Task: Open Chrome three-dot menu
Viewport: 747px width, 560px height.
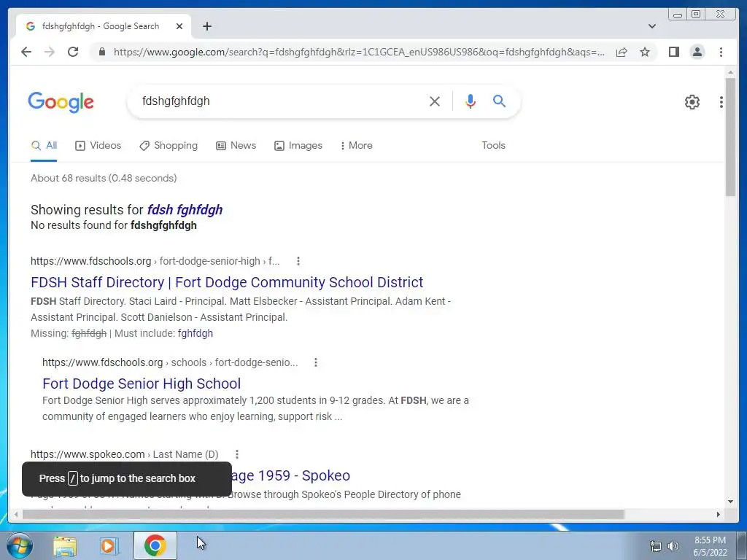Action: pyautogui.click(x=721, y=52)
